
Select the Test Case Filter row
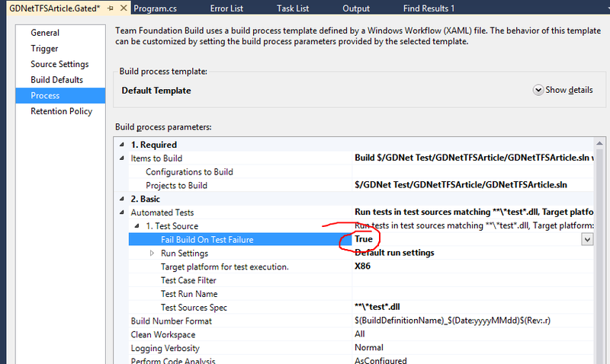click(x=240, y=280)
